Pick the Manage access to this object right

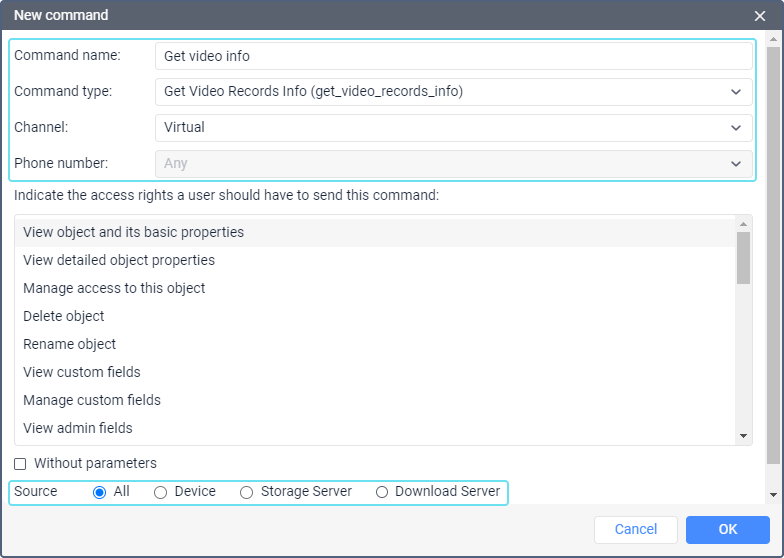(x=114, y=288)
